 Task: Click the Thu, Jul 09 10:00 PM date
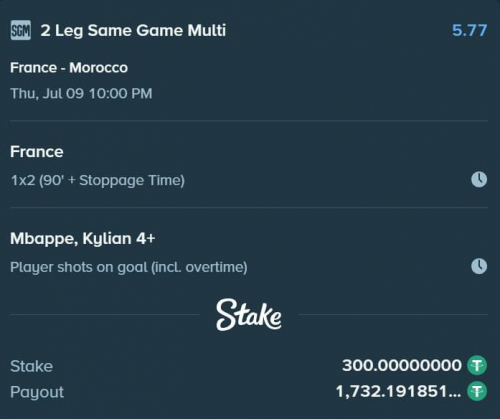click(x=81, y=93)
